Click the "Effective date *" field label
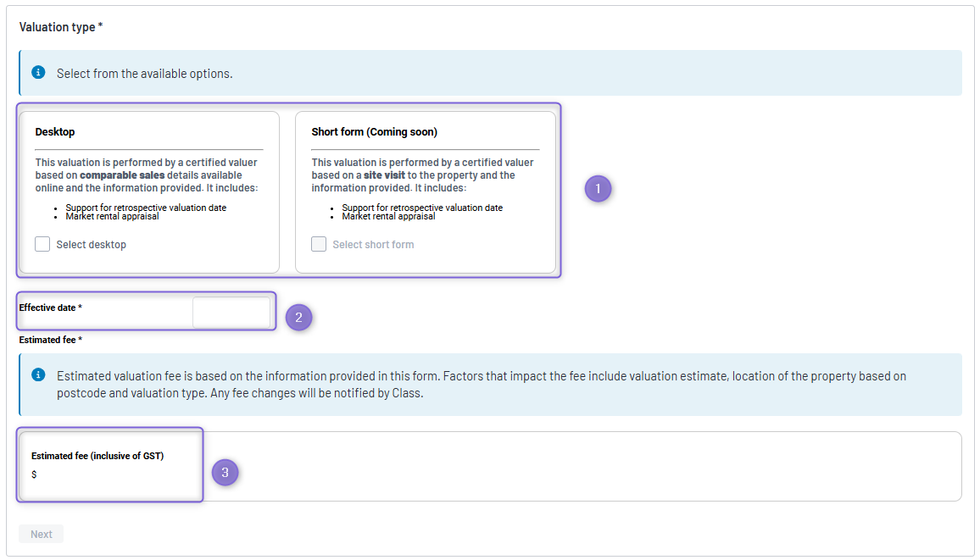Viewport: 980px width, 560px height. 51,308
